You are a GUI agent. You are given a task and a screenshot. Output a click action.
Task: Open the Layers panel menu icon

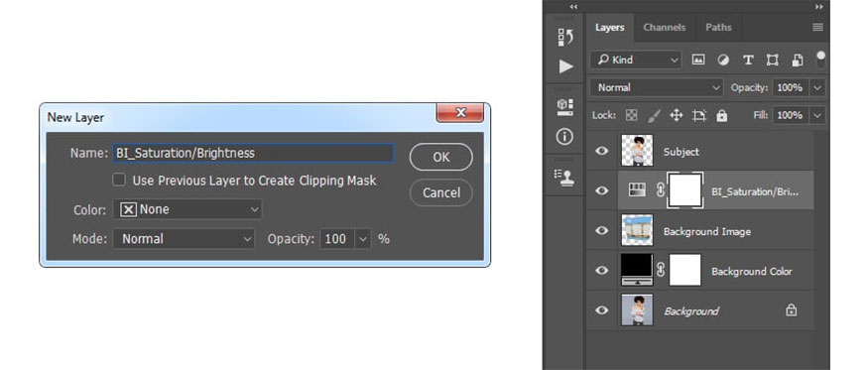coord(817,27)
